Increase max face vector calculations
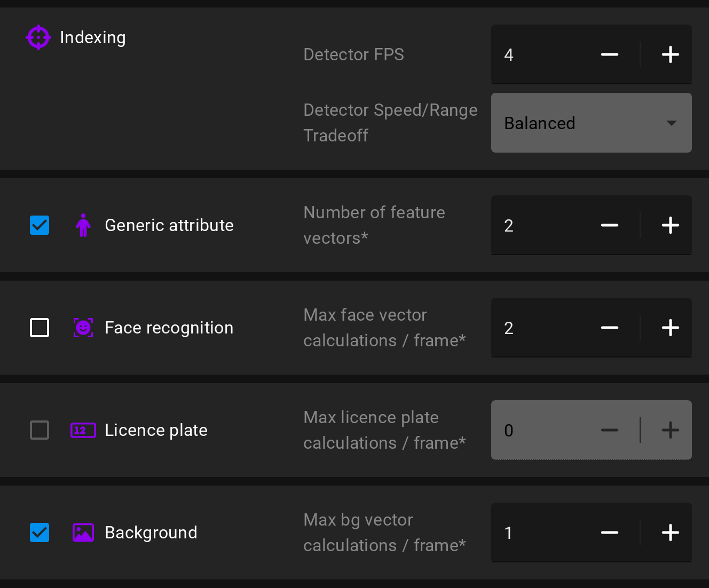This screenshot has height=588, width=709. point(671,328)
